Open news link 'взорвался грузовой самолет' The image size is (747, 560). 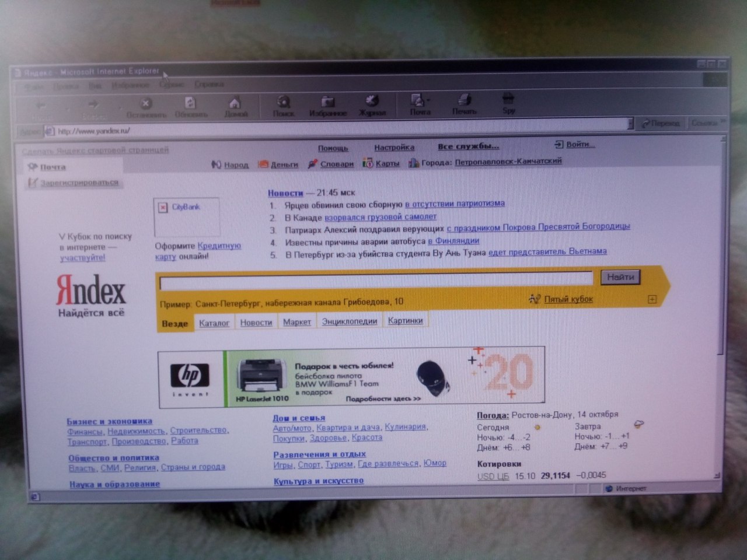[x=381, y=217]
